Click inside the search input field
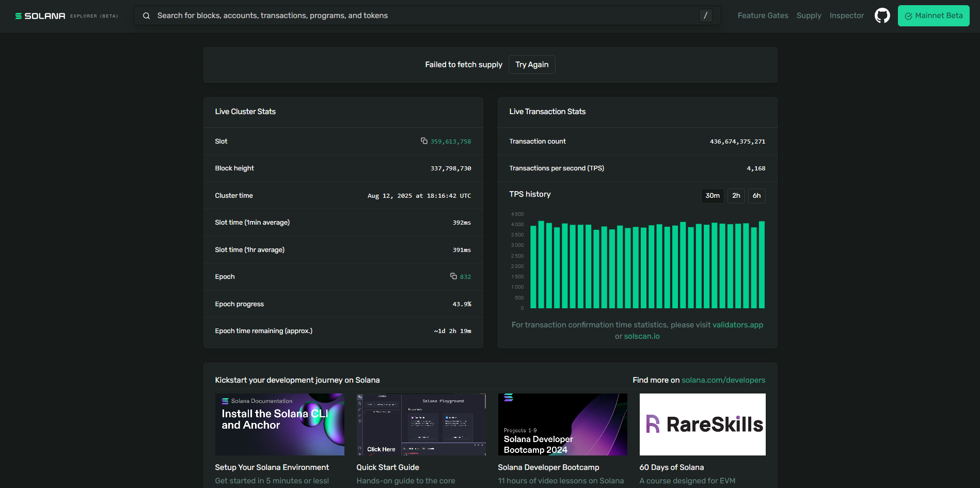Image resolution: width=980 pixels, height=488 pixels. (x=361, y=15)
